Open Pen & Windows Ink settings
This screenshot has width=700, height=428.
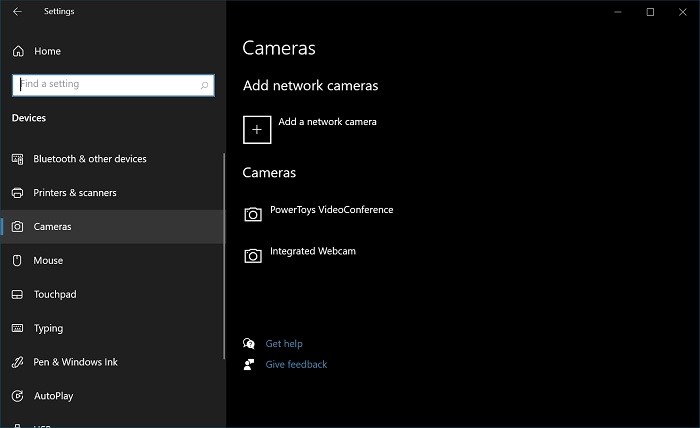(112, 362)
